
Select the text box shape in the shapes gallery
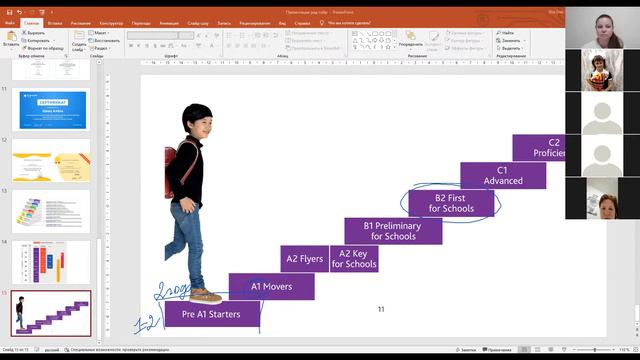coord(355,33)
